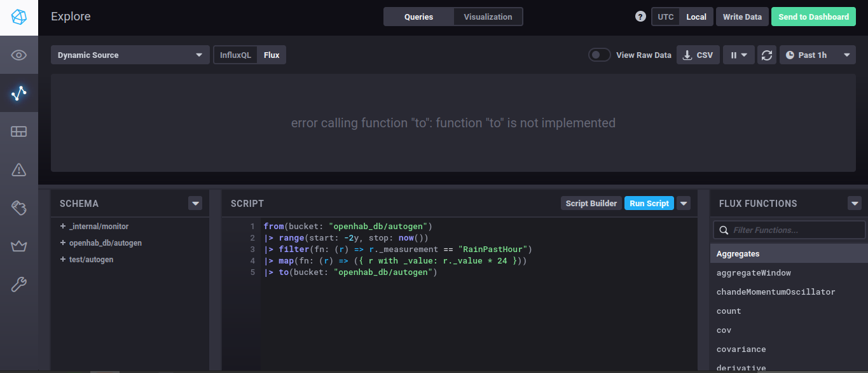Click the Send to Dashboard button
The height and width of the screenshot is (373, 868).
(813, 17)
